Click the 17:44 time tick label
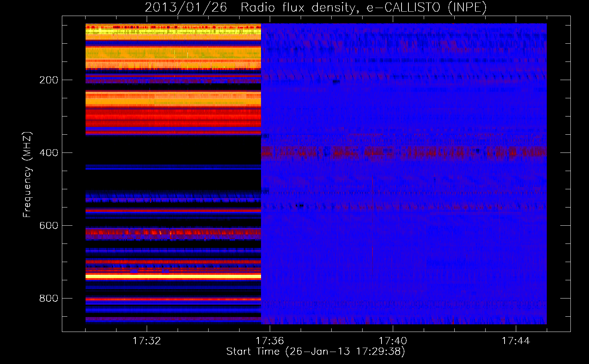Viewport: 589px width, 364px height. point(516,341)
